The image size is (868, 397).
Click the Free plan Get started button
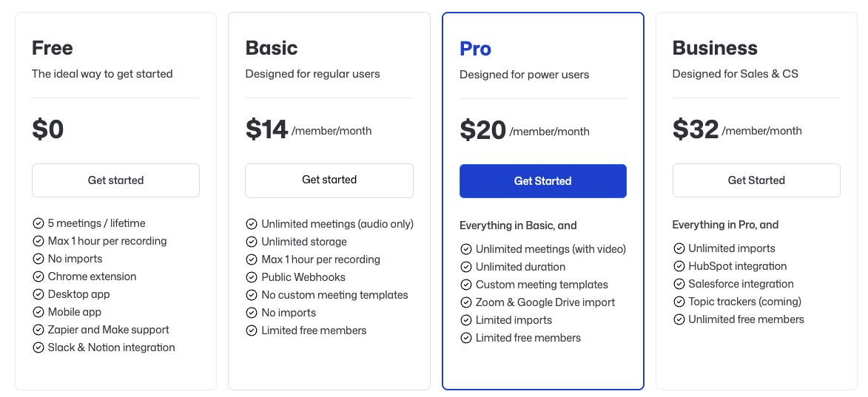point(115,180)
